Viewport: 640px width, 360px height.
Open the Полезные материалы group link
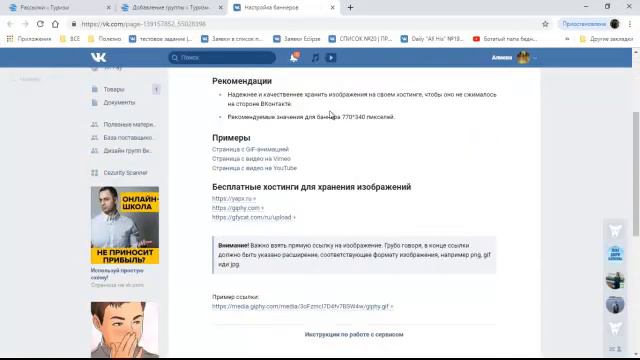point(129,124)
